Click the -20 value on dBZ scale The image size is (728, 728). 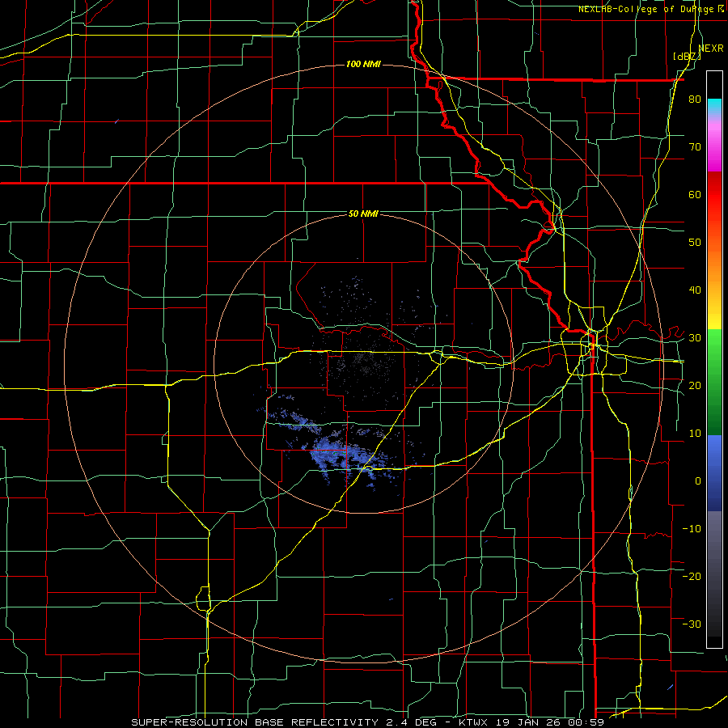tap(692, 577)
